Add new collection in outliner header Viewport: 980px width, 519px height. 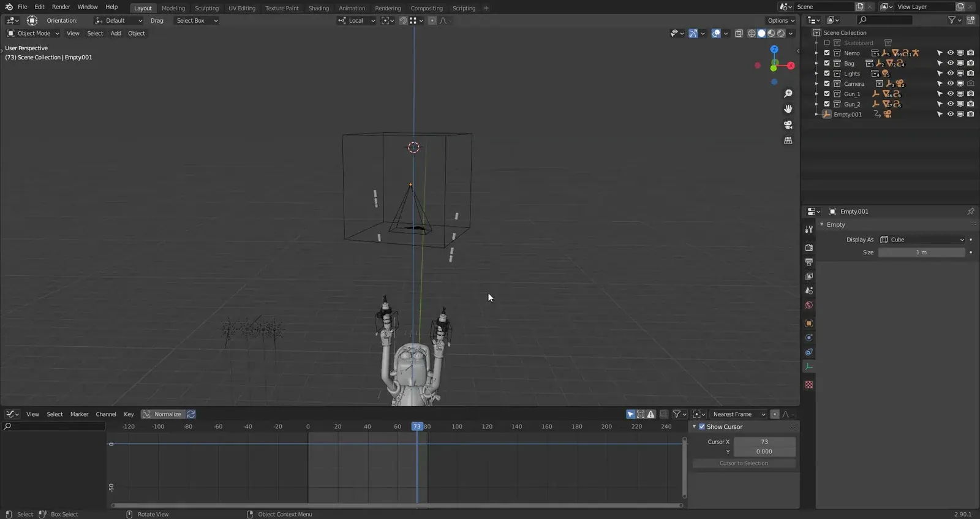(970, 20)
